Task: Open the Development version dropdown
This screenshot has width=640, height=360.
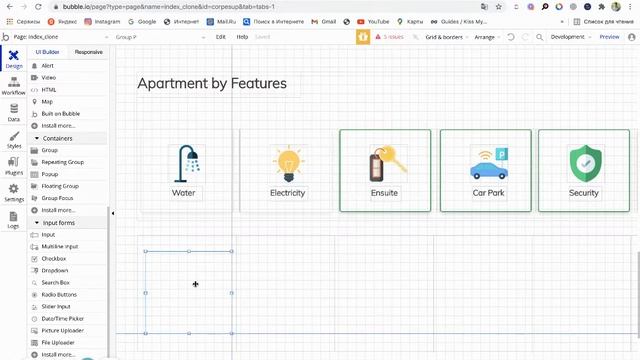Action: click(x=571, y=37)
